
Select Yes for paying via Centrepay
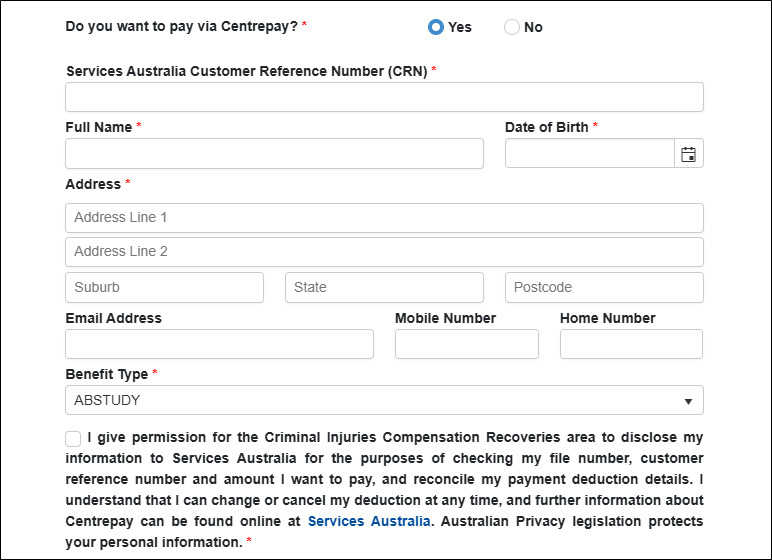(x=436, y=27)
